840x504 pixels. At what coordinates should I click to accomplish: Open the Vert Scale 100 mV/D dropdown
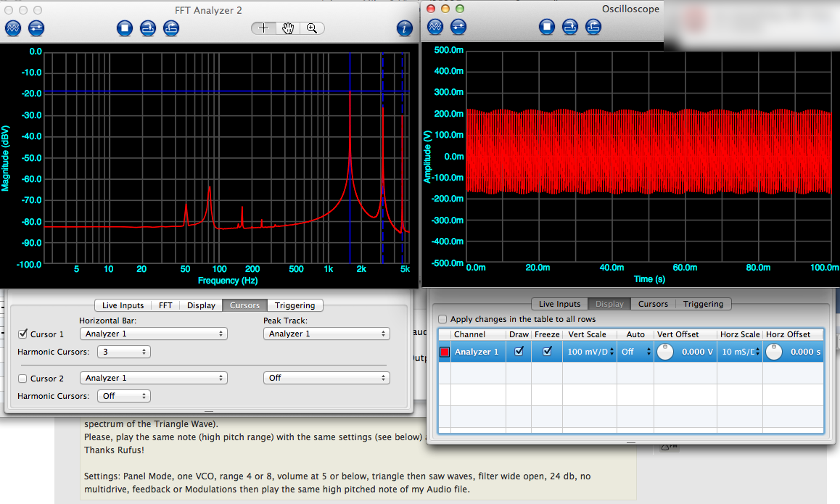tap(590, 352)
